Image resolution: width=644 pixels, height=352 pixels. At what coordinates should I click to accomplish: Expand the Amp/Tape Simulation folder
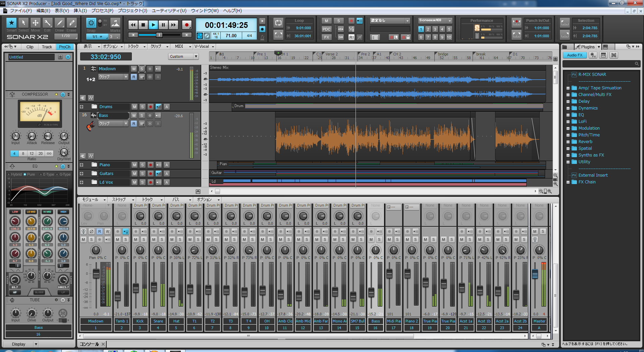pyautogui.click(x=568, y=88)
